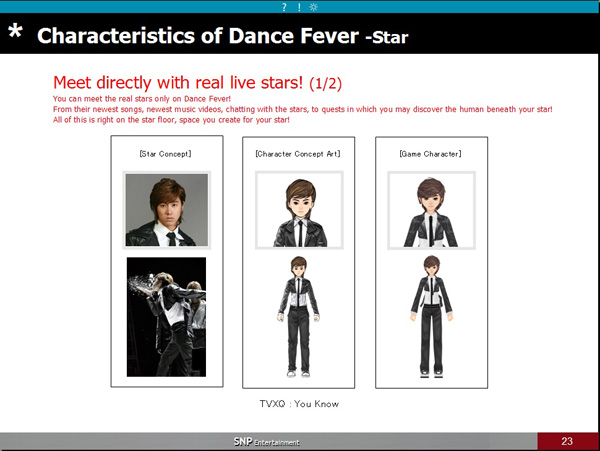Viewport: 600px width, 451px height.
Task: Click the red descriptive paragraph under the heading
Action: (300, 108)
